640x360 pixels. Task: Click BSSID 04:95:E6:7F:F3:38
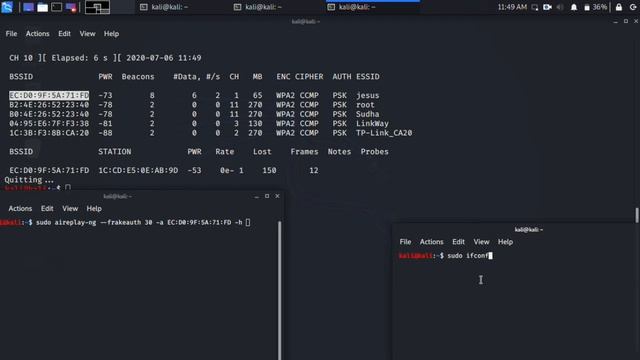[49, 123]
